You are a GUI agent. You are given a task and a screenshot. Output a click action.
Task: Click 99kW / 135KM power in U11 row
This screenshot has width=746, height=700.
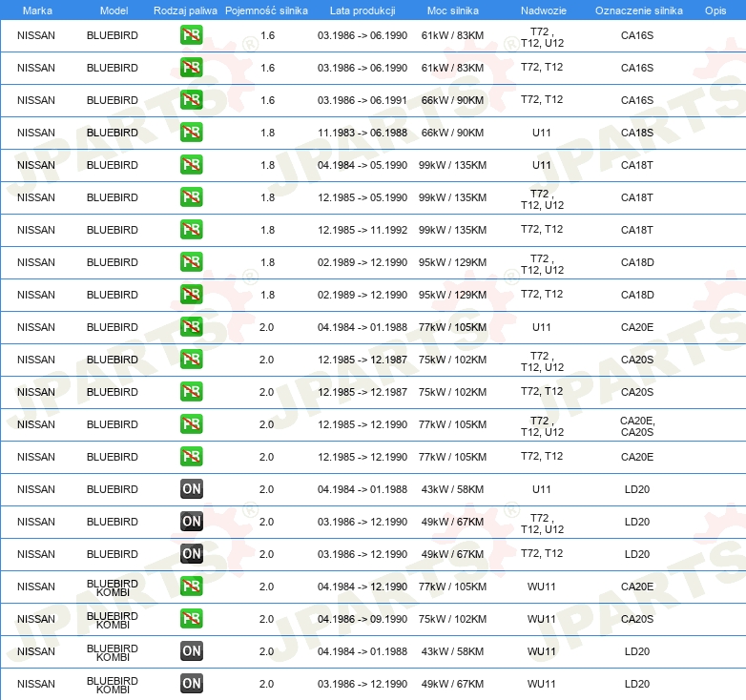pyautogui.click(x=452, y=165)
